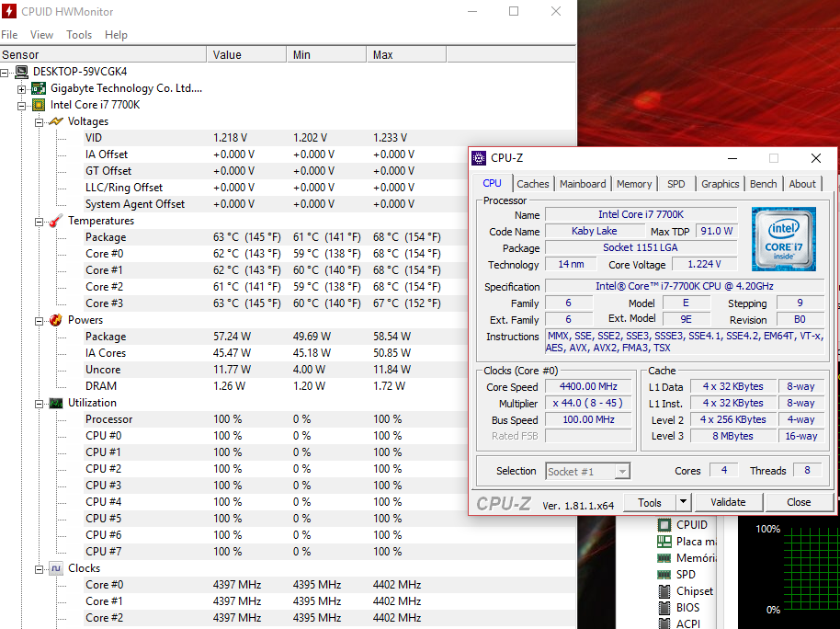Switch to the Caches tab in CPU-Z

pyautogui.click(x=532, y=184)
